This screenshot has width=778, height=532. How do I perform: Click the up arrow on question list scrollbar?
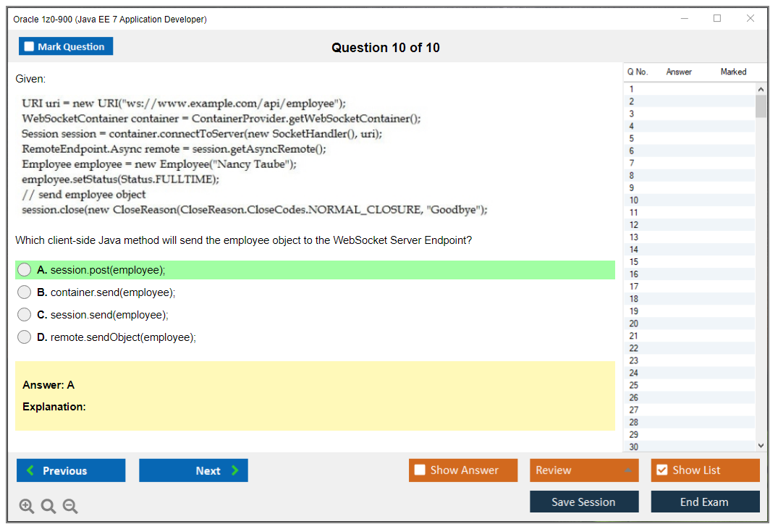[761, 88]
